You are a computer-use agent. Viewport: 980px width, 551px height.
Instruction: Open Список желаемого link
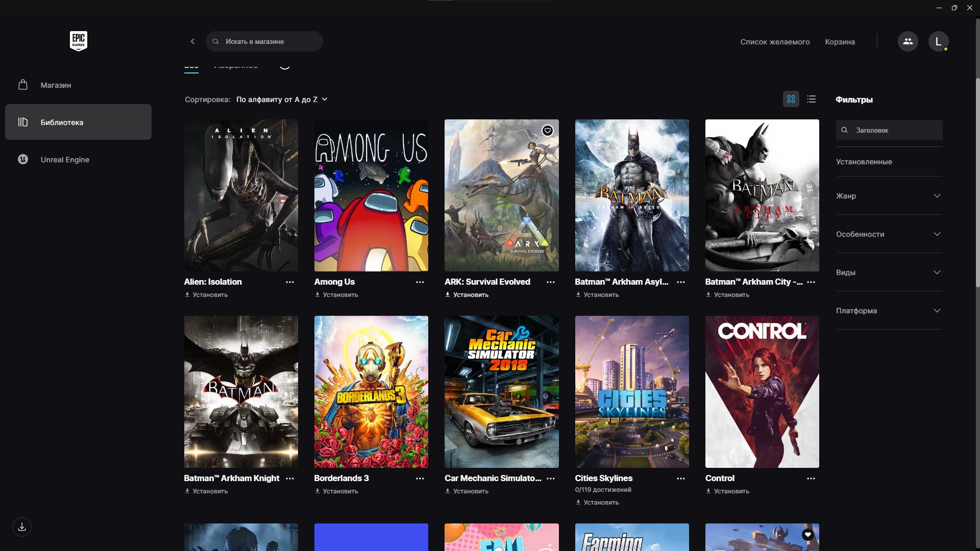[x=775, y=42]
